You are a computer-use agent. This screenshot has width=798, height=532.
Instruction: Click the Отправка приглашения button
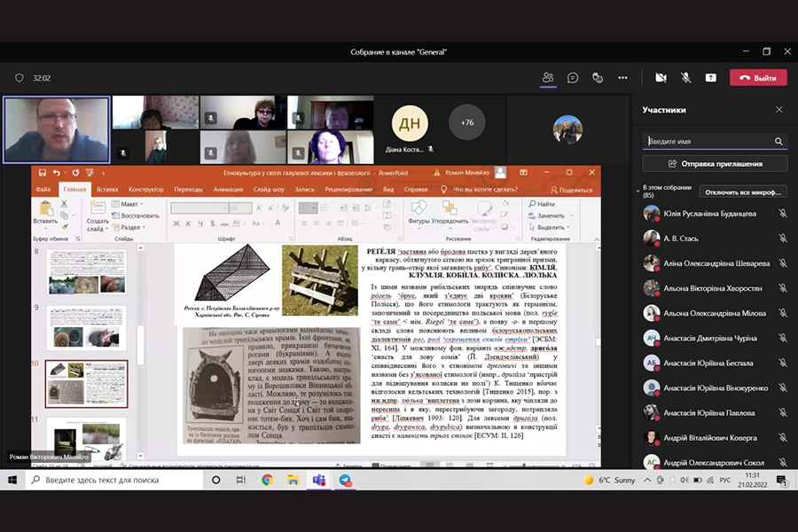click(x=715, y=164)
